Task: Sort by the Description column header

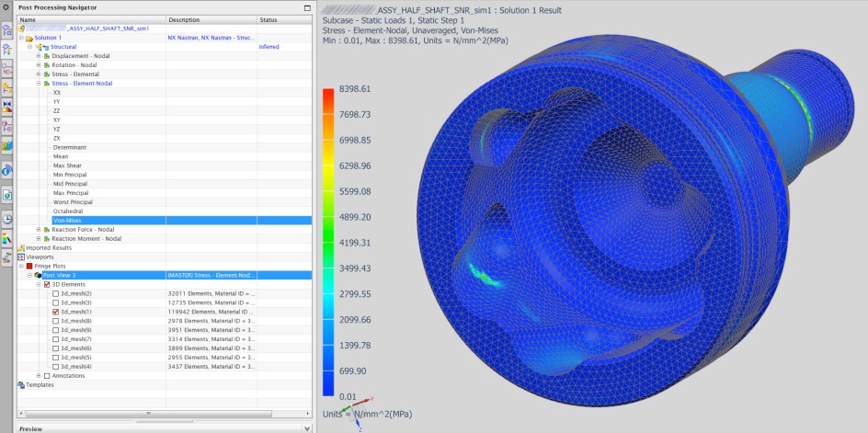Action: coord(211,20)
